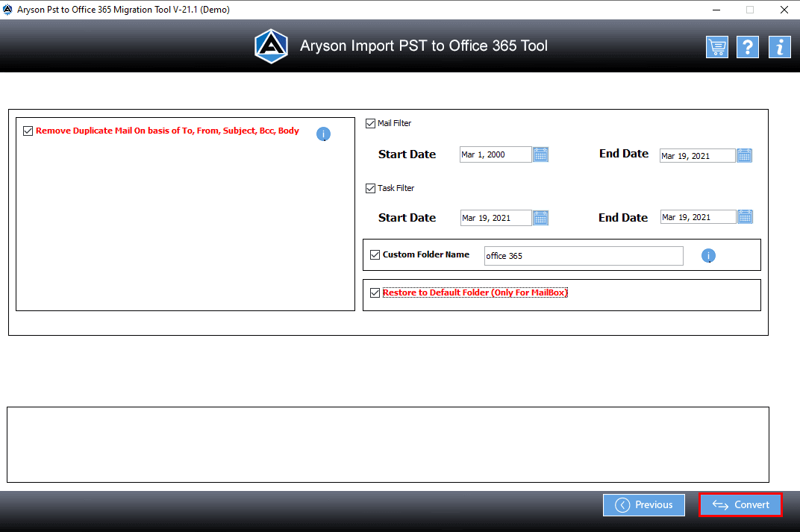Click the Task Filter Start Date field
Viewport: 800px width, 532px height.
(496, 218)
